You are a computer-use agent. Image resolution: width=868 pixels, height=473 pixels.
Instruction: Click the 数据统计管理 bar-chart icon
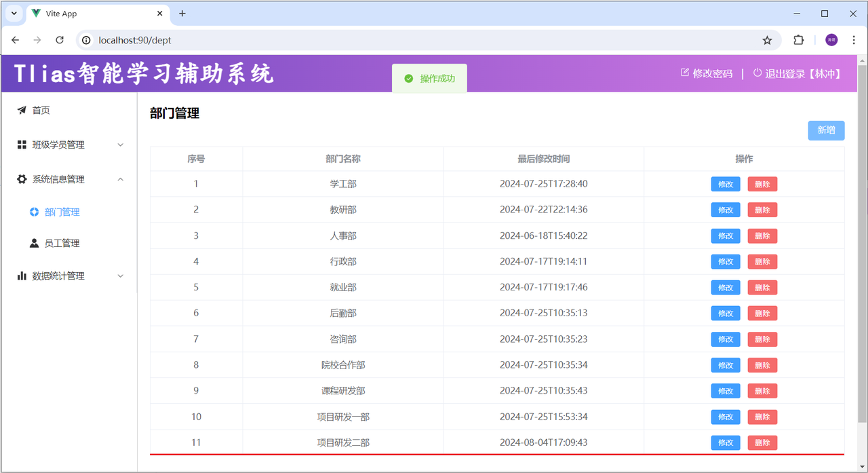coord(21,276)
